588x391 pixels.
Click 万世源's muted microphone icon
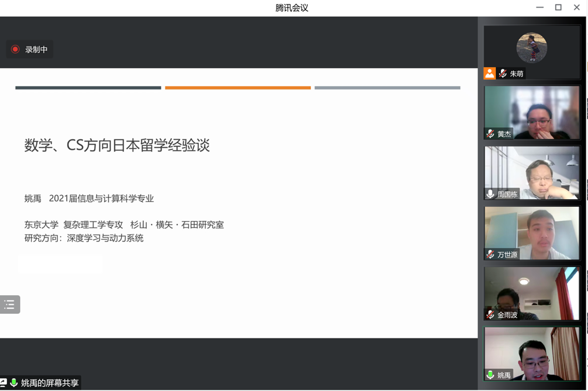[490, 254]
